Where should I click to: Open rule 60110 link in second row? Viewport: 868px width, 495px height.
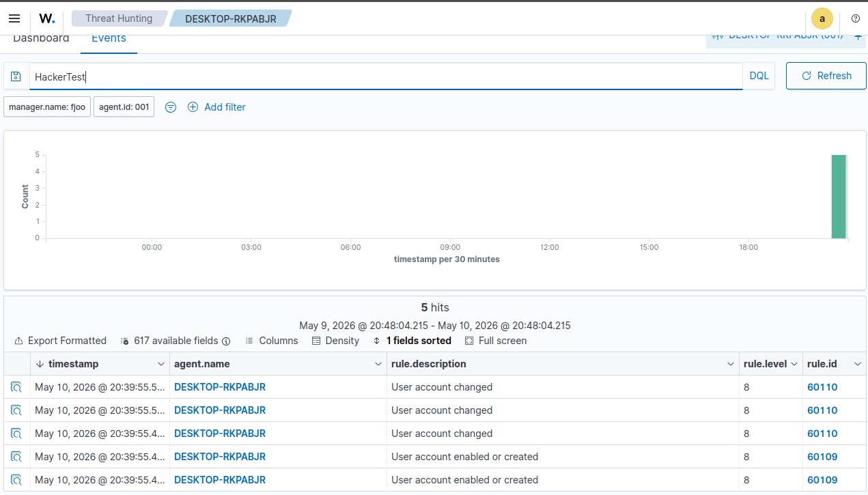pos(822,410)
